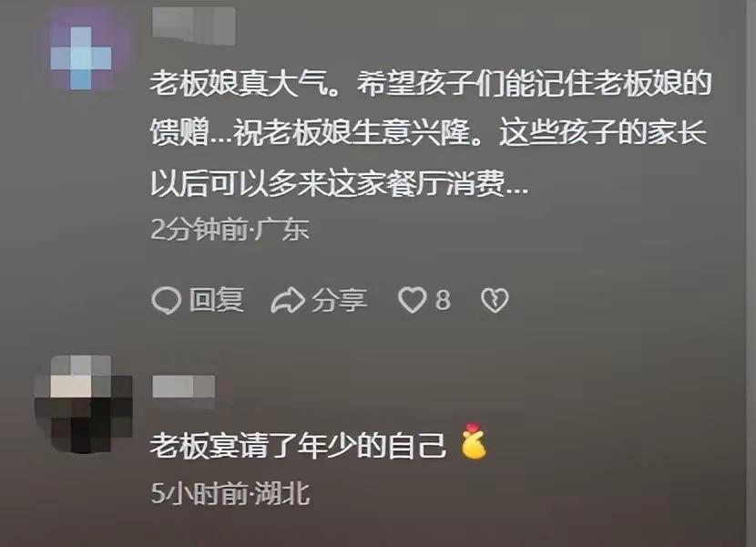Open the first commenter's blurred username
756x547 pixels.
click(194, 26)
